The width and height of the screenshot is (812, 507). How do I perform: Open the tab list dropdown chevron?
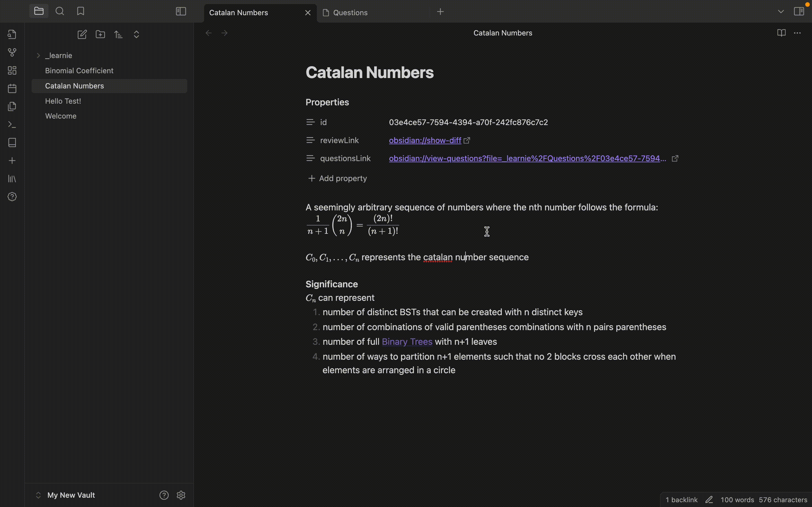(x=781, y=12)
